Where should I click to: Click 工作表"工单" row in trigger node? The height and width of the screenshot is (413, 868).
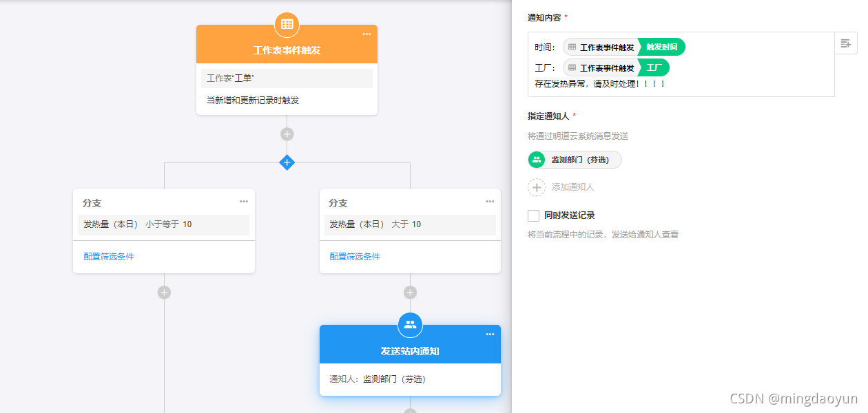tap(287, 78)
